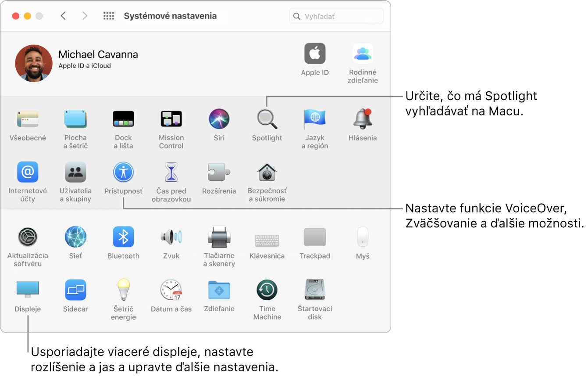This screenshot has width=588, height=377.
Task: Open Rozšírenia puzzle piece icon
Action: 219,172
